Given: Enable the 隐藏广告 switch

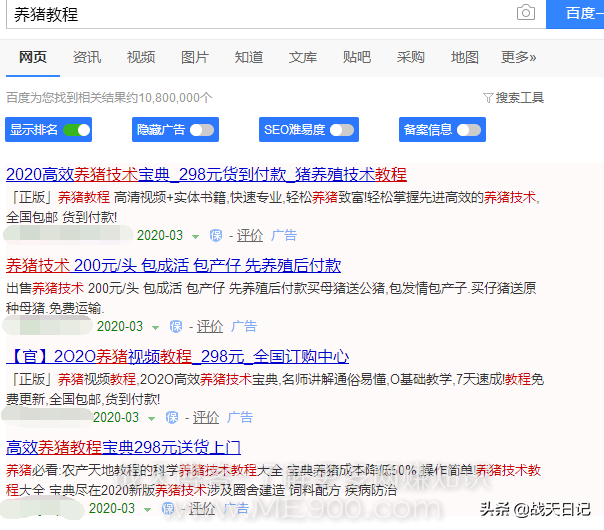Looking at the screenshot, I should 202,130.
